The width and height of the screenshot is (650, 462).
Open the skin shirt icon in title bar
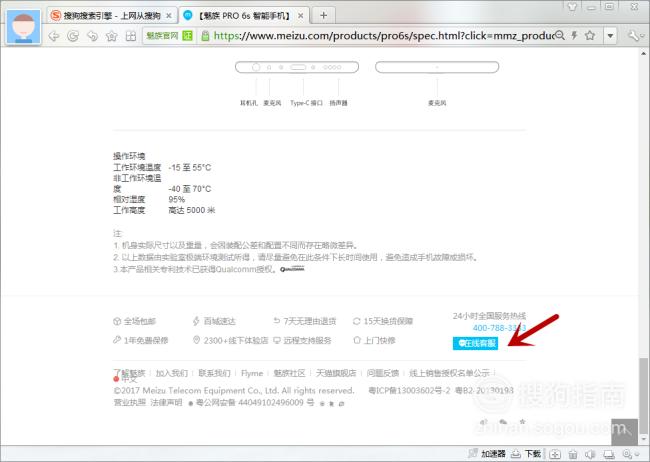(572, 6)
